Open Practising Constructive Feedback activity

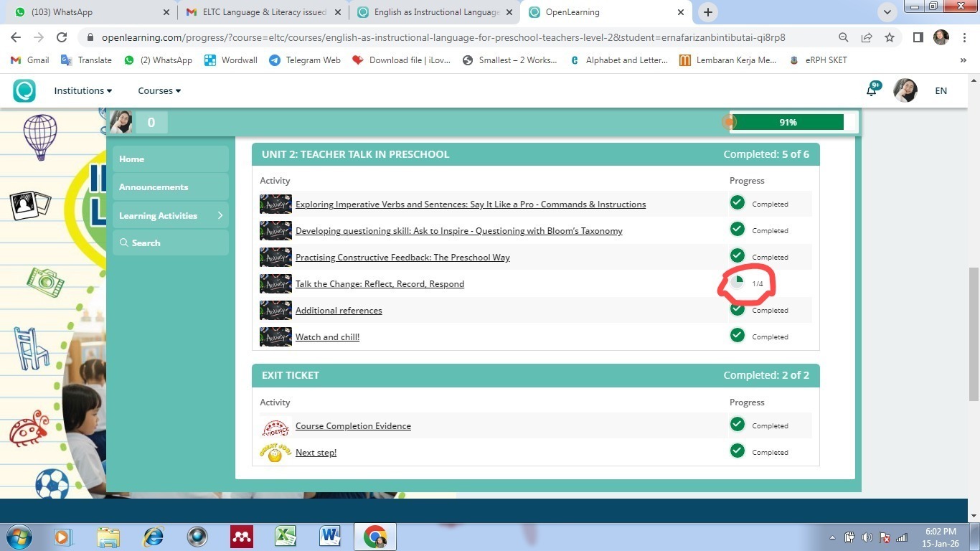(x=402, y=258)
